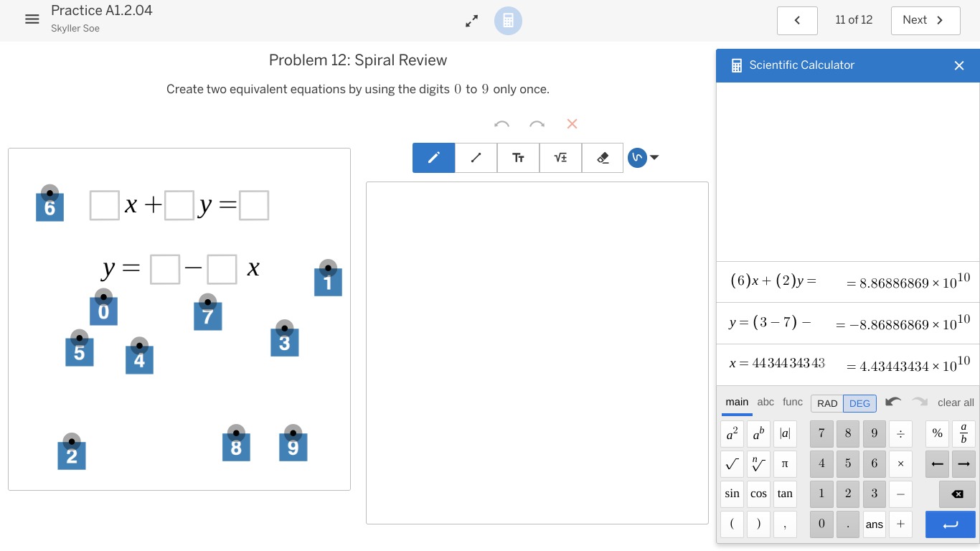Toggle fullscreen expand arrows icon

point(471,21)
